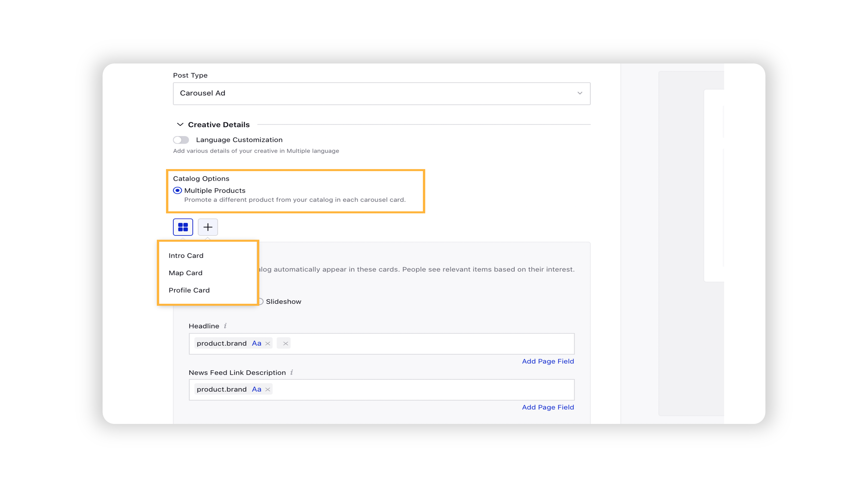Image resolution: width=868 pixels, height=488 pixels.
Task: Collapse the Creative Details section chevron
Action: tap(180, 125)
